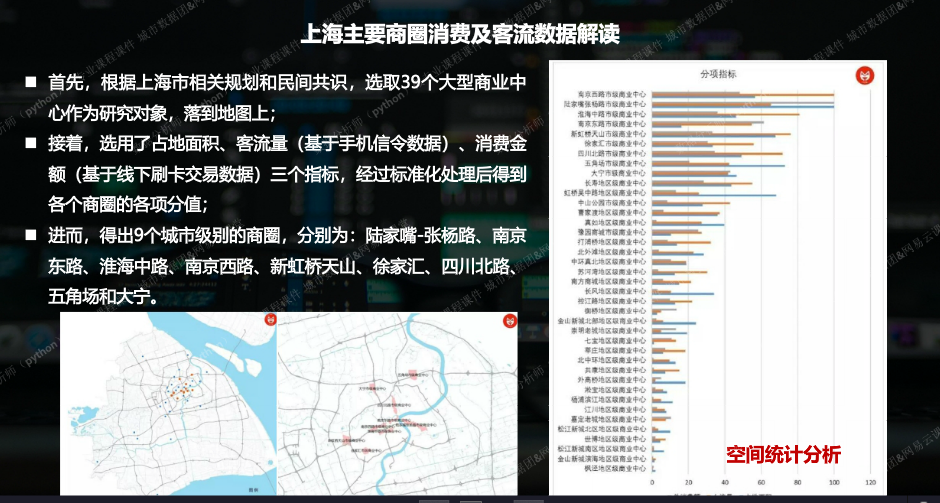Click the label 五角场市级商业中心
940x503 pixels.
[615, 163]
